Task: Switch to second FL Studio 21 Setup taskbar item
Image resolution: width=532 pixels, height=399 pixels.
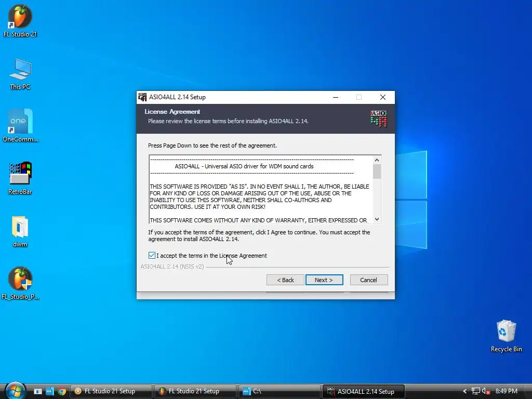Action: click(x=195, y=391)
